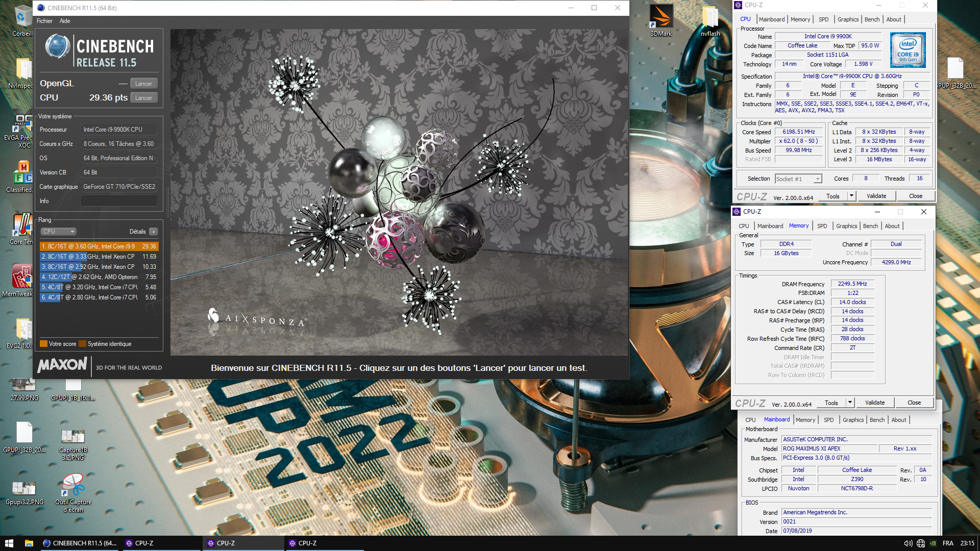980x551 pixels.
Task: Select ranking row Intel Core i9 29.36
Action: [x=99, y=246]
